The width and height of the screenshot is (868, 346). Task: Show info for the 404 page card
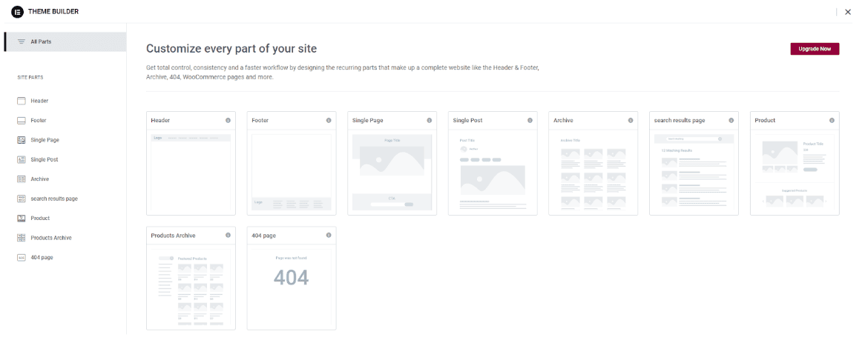(329, 236)
